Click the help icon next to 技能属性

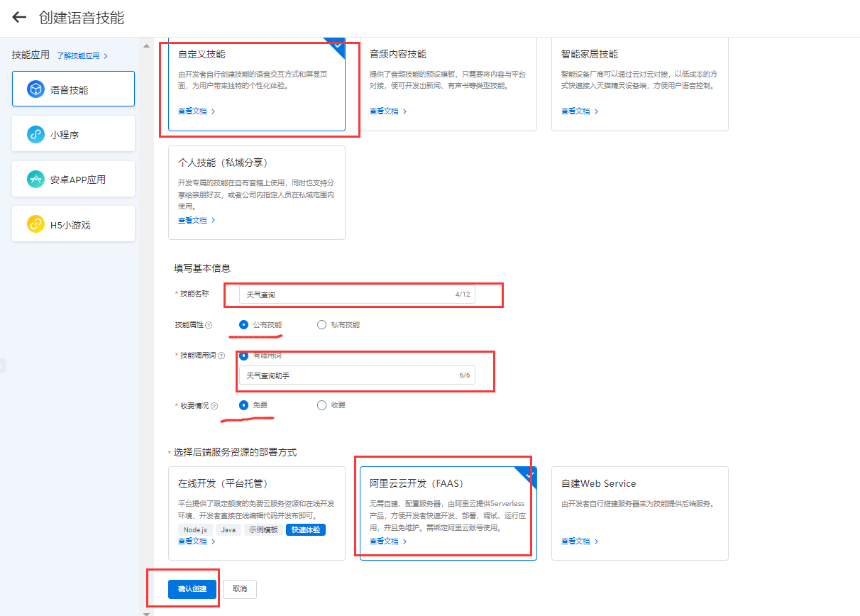click(x=209, y=325)
